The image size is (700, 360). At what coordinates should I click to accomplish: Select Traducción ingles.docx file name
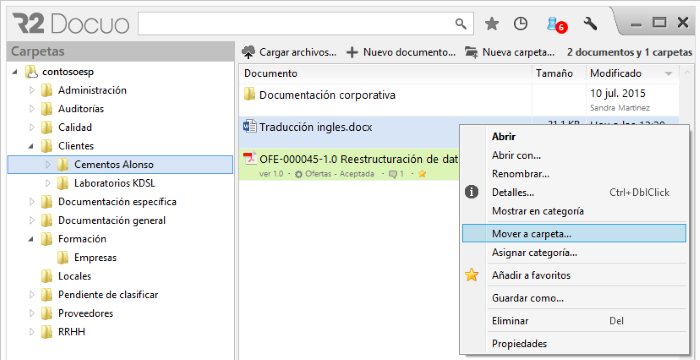click(x=316, y=127)
